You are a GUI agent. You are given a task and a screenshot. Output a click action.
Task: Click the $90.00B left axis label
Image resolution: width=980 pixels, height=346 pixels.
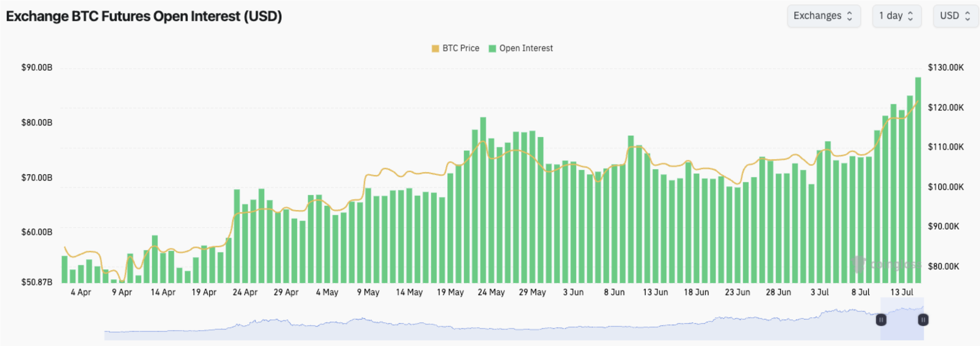point(37,68)
